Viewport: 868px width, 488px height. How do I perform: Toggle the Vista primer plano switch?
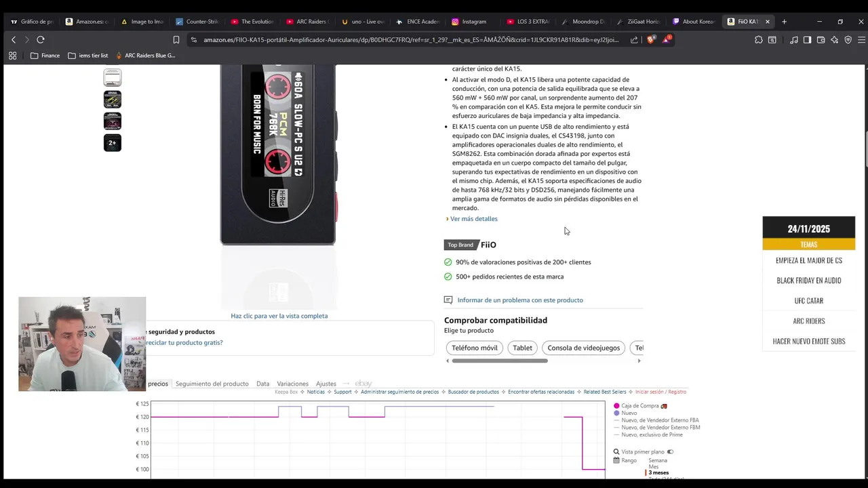tap(670, 452)
